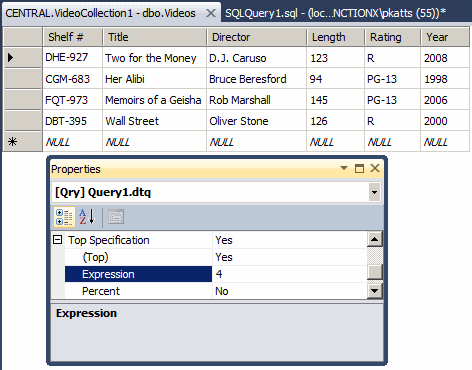Click the Properties scrollbar down arrow
The height and width of the screenshot is (370, 472).
coord(374,291)
